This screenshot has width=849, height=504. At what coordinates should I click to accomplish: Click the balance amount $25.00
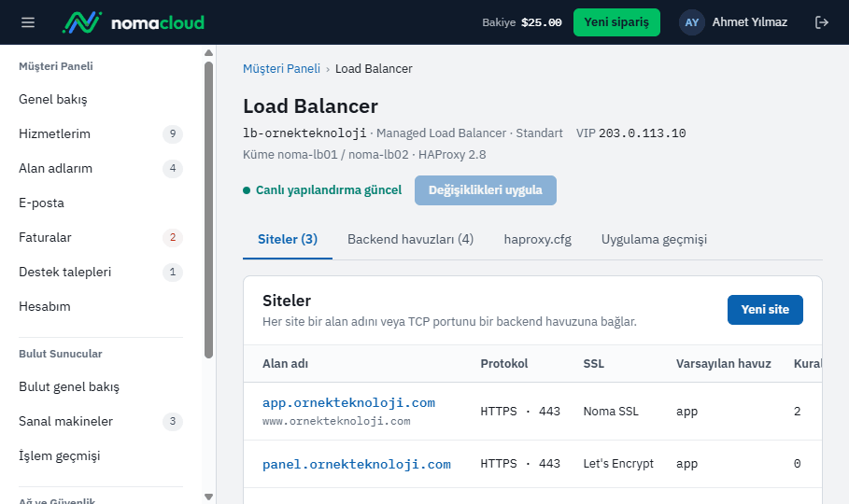pos(541,22)
